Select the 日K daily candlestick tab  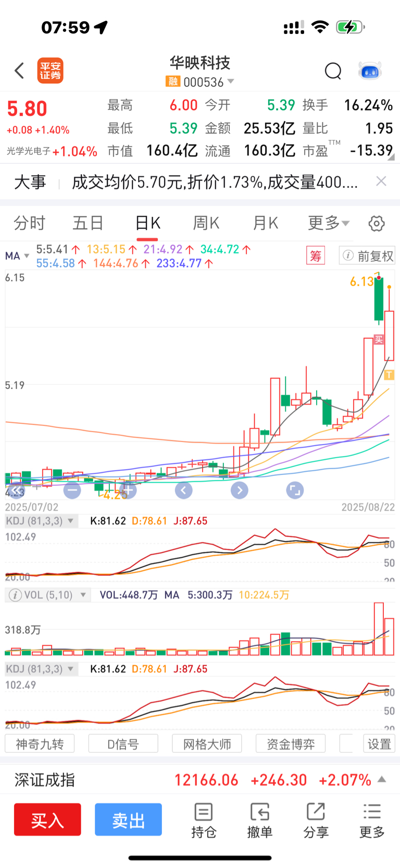point(147,223)
